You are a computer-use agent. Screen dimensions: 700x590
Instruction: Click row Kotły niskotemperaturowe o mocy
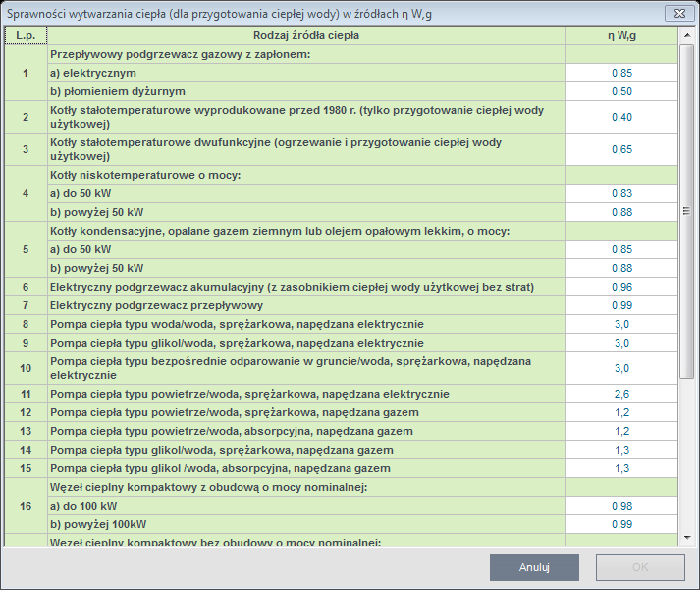click(x=306, y=175)
